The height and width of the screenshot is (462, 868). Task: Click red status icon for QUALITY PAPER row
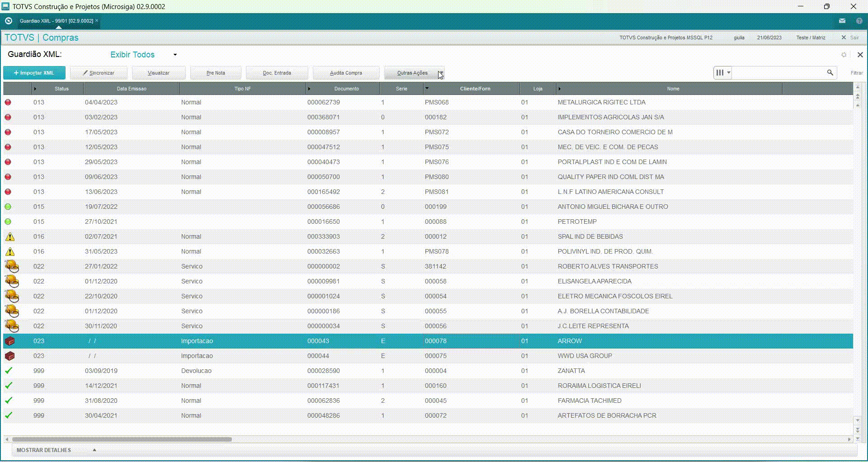coord(8,177)
